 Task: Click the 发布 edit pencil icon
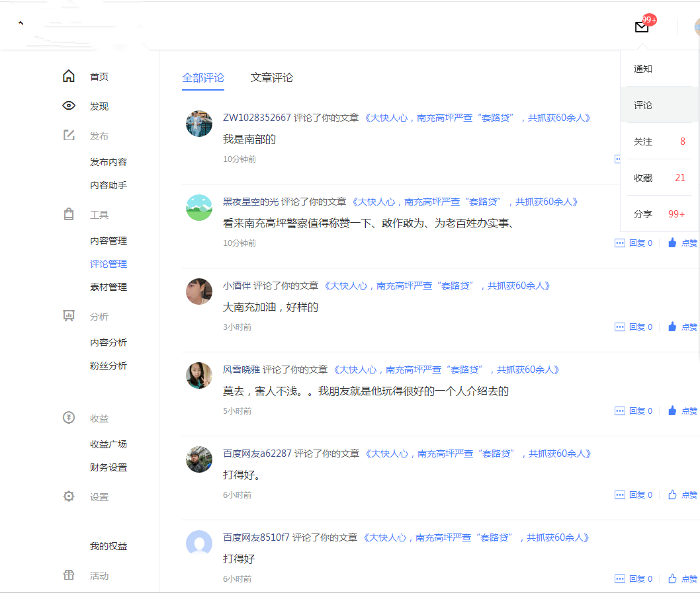69,136
